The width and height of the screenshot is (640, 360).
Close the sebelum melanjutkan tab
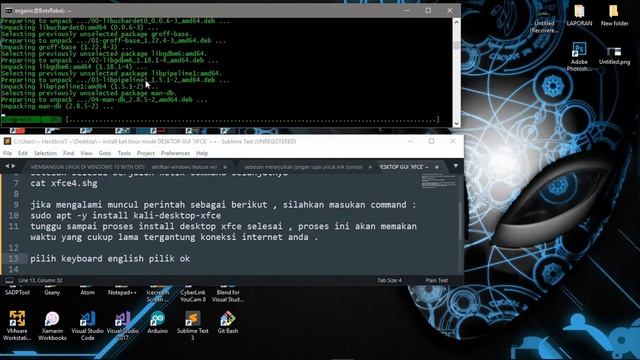[x=370, y=167]
